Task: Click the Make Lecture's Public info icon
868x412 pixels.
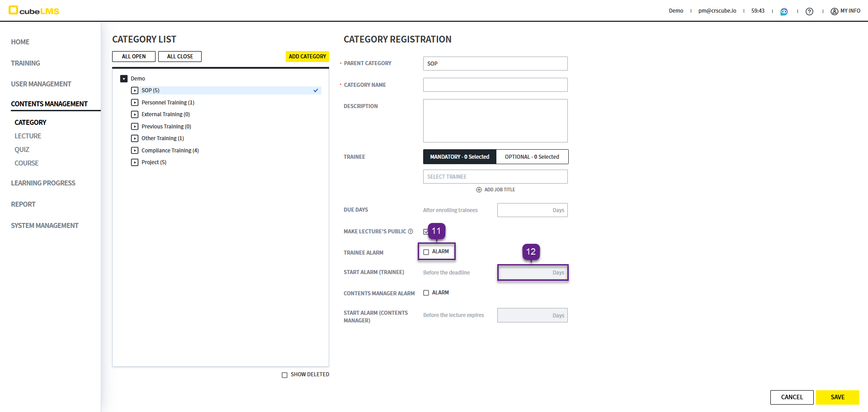Action: point(410,232)
